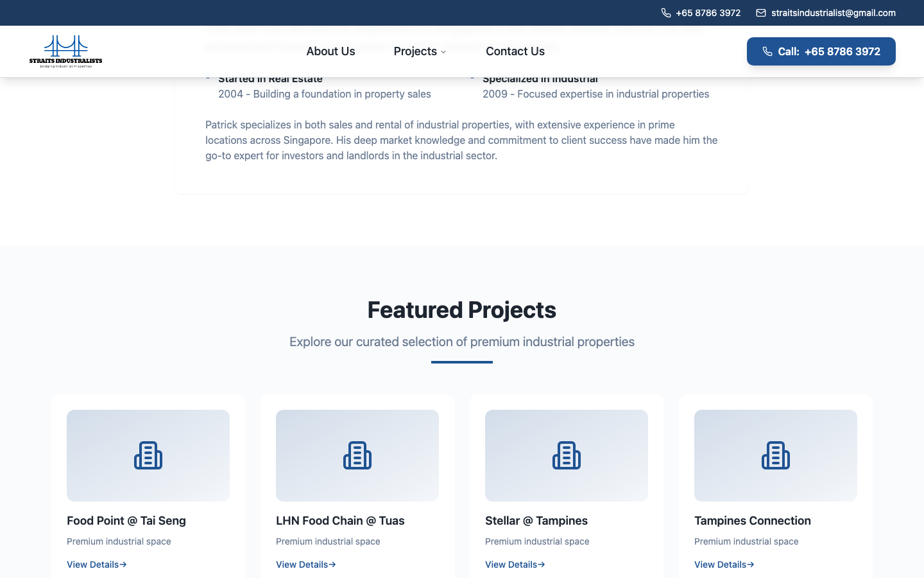Image resolution: width=924 pixels, height=578 pixels.
Task: Click the envelope email icon in top bar
Action: (x=761, y=13)
